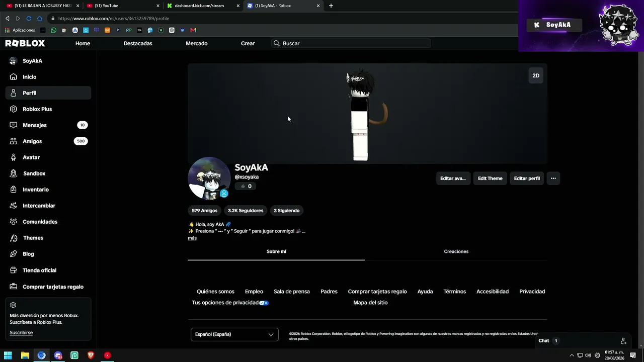Reload the page with the refresh icon
The height and width of the screenshot is (362, 644).
click(x=29, y=19)
